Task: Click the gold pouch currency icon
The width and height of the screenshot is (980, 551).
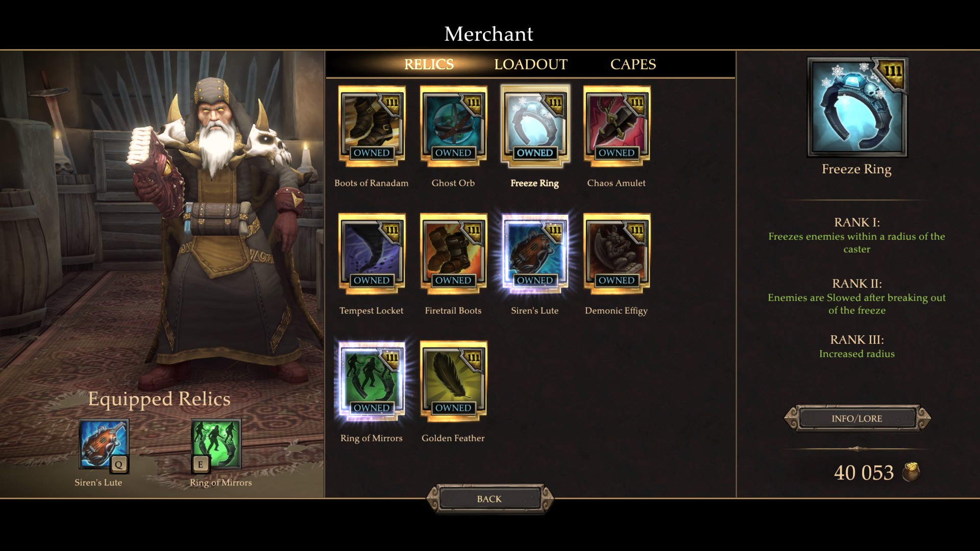Action: [x=911, y=472]
